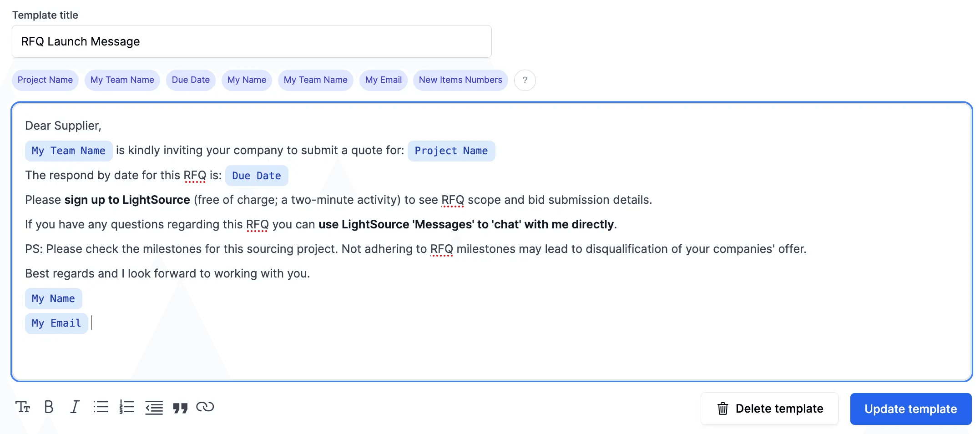The image size is (980, 434).
Task: Insert the New Items Numbers chip
Action: click(460, 80)
